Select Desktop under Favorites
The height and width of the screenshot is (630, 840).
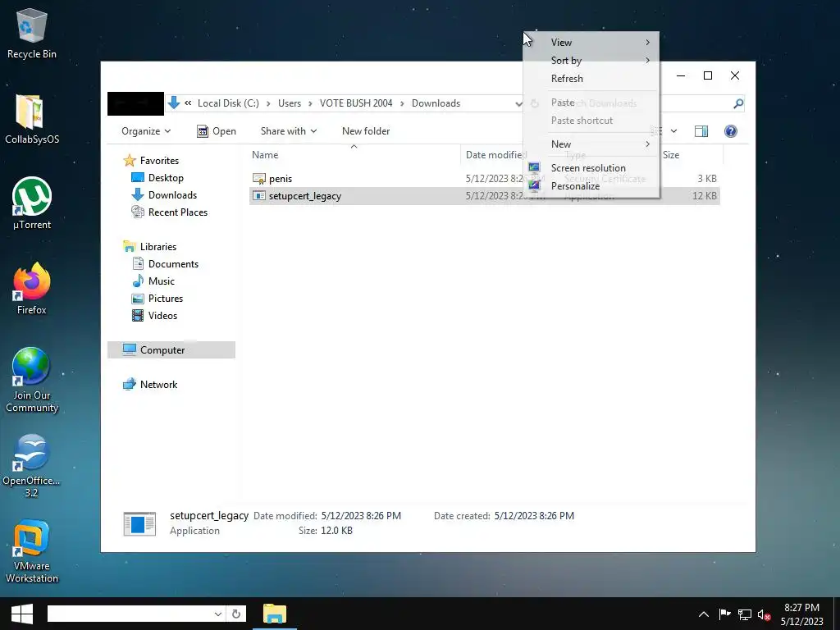tap(166, 178)
